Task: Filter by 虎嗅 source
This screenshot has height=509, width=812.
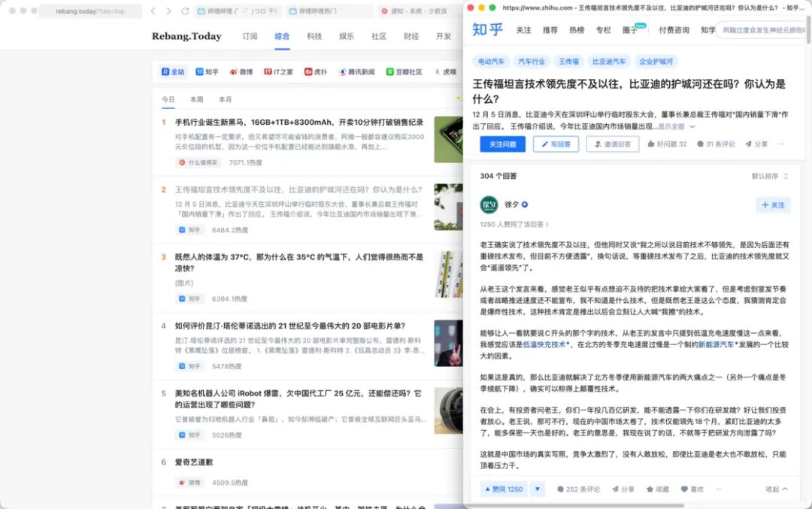Action: tap(446, 72)
